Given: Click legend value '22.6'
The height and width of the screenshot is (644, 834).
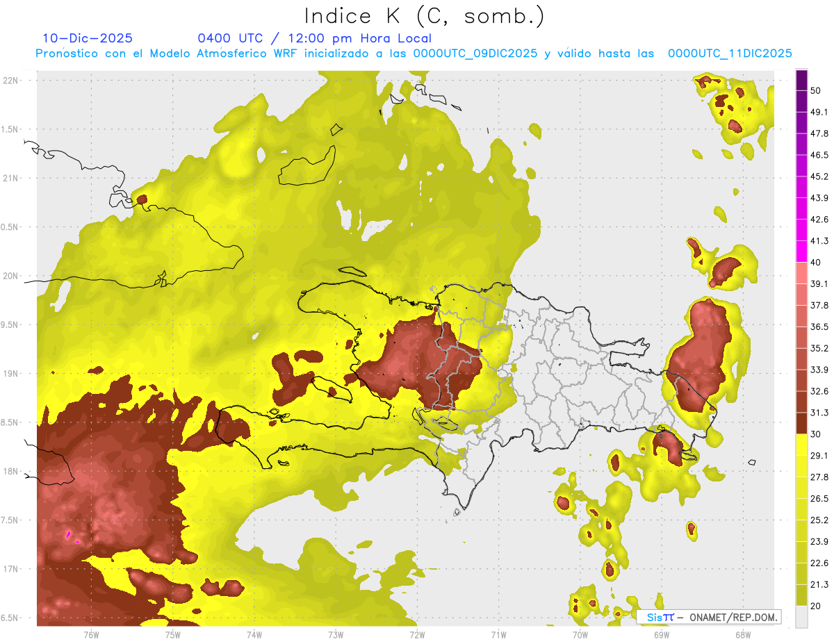Looking at the screenshot, I should [819, 563].
